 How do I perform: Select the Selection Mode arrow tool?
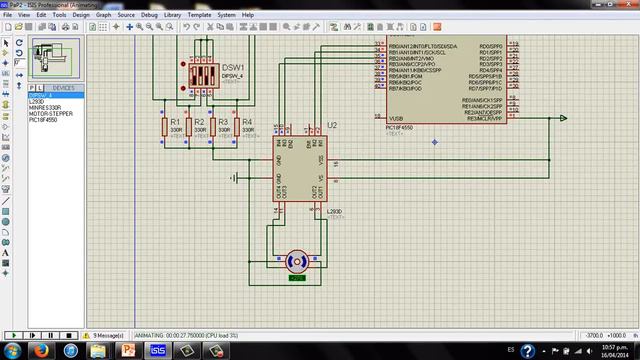point(6,43)
